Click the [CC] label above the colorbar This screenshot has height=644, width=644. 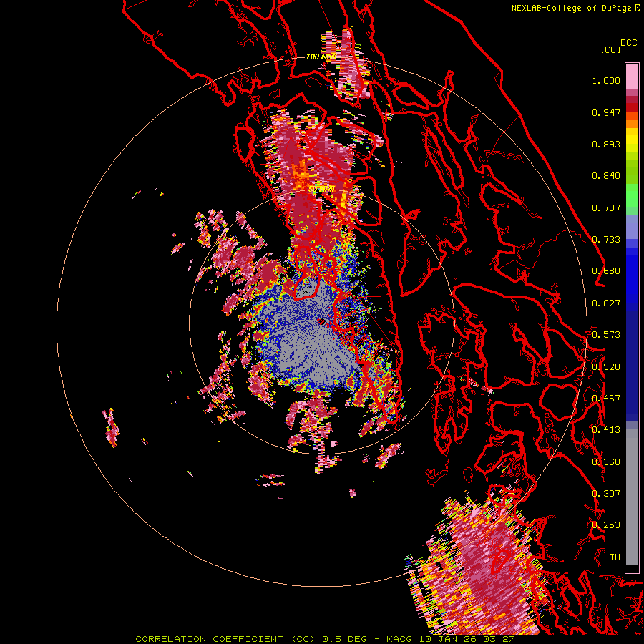pos(610,49)
